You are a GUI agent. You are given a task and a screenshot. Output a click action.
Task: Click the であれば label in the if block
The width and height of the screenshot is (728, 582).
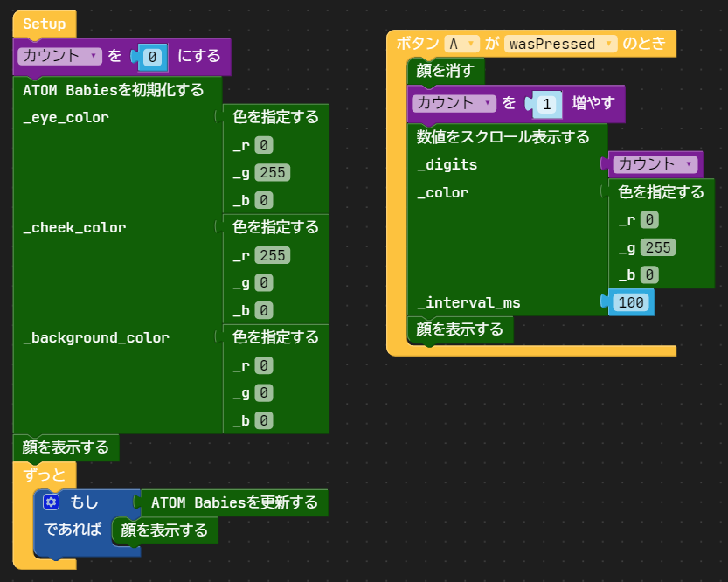pyautogui.click(x=73, y=529)
